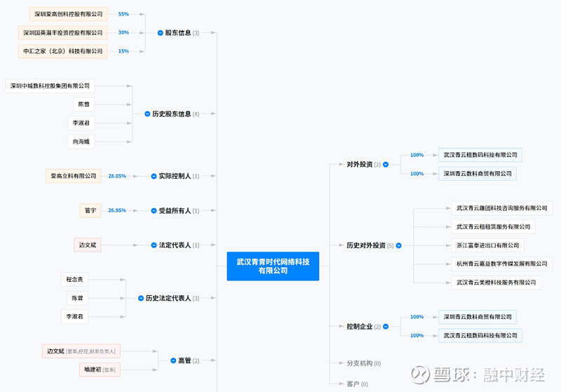Click the minus icon after 对外投资 (2)

coord(386,165)
